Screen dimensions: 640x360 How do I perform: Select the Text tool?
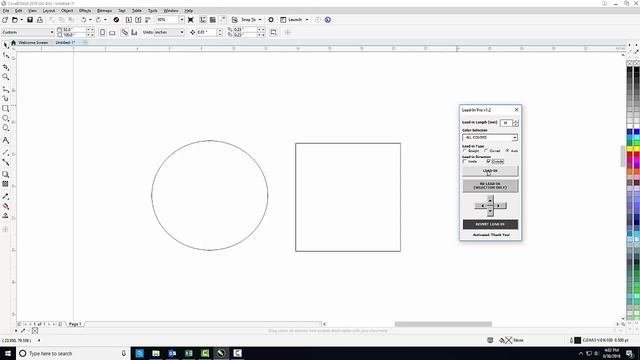6,140
